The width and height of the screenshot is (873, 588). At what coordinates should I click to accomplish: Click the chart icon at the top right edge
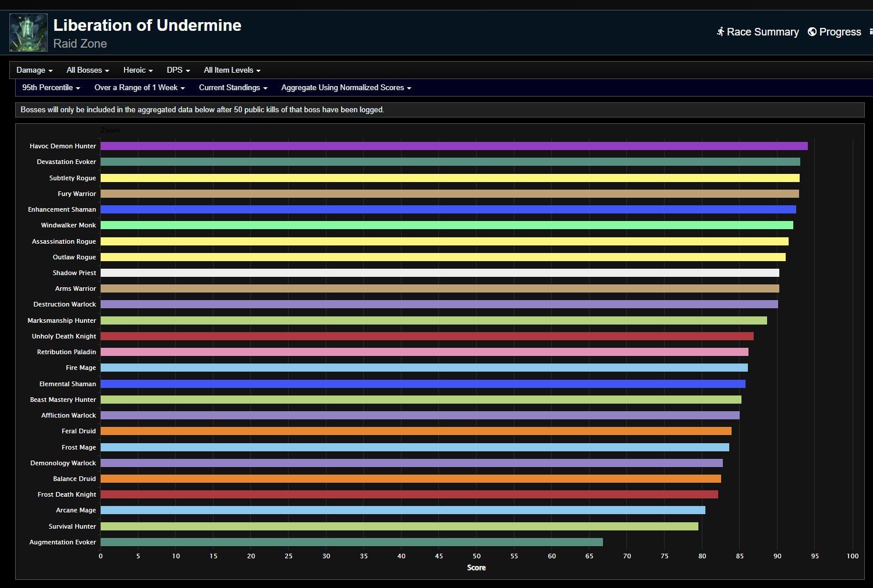tap(870, 31)
